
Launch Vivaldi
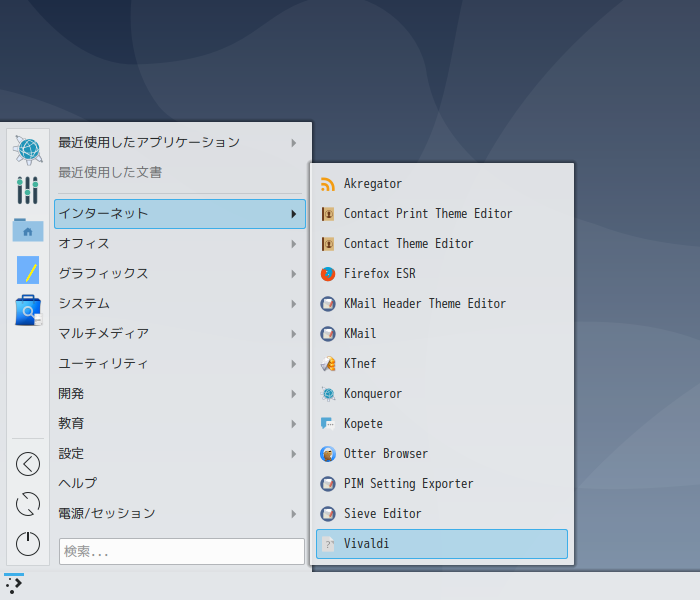pyautogui.click(x=442, y=544)
